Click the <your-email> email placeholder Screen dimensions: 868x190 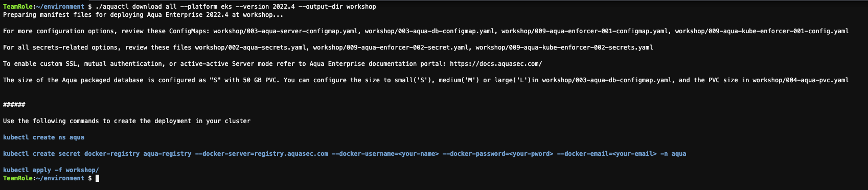pyautogui.click(x=634, y=154)
